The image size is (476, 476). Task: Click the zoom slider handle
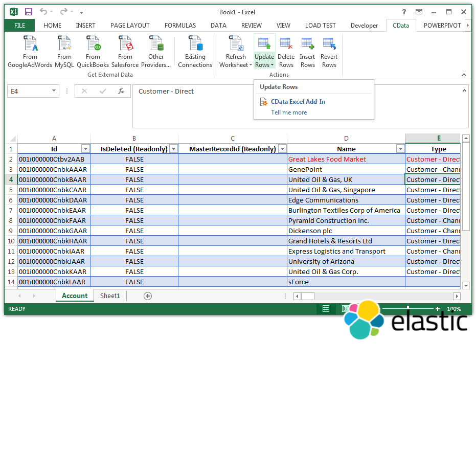coord(408,308)
